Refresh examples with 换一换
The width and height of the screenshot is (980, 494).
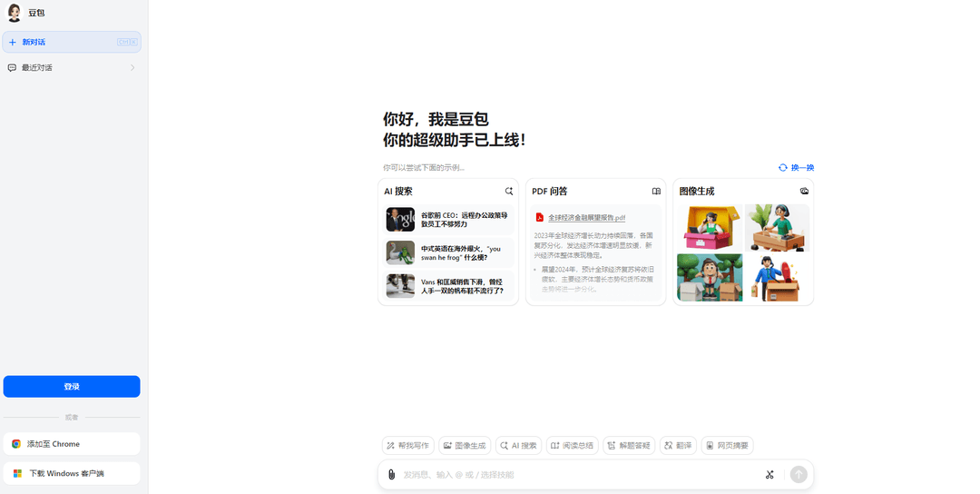pos(797,168)
